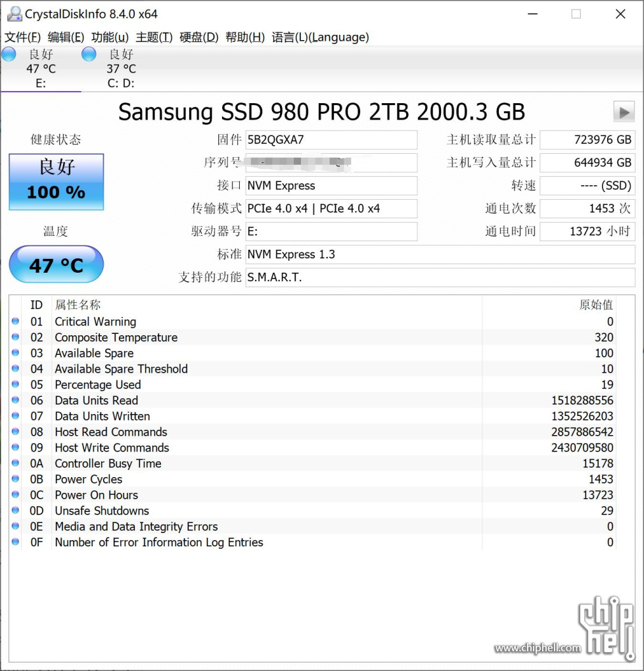Open the 编辑(E) menu
Screen dimensions: 644x671
tap(66, 37)
